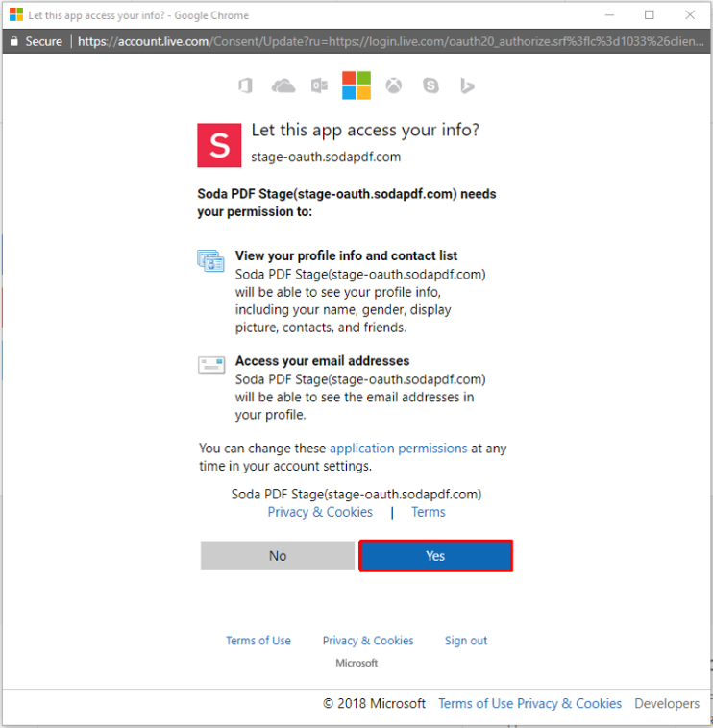This screenshot has width=713, height=728.
Task: Open the application permissions link
Action: [x=398, y=449]
